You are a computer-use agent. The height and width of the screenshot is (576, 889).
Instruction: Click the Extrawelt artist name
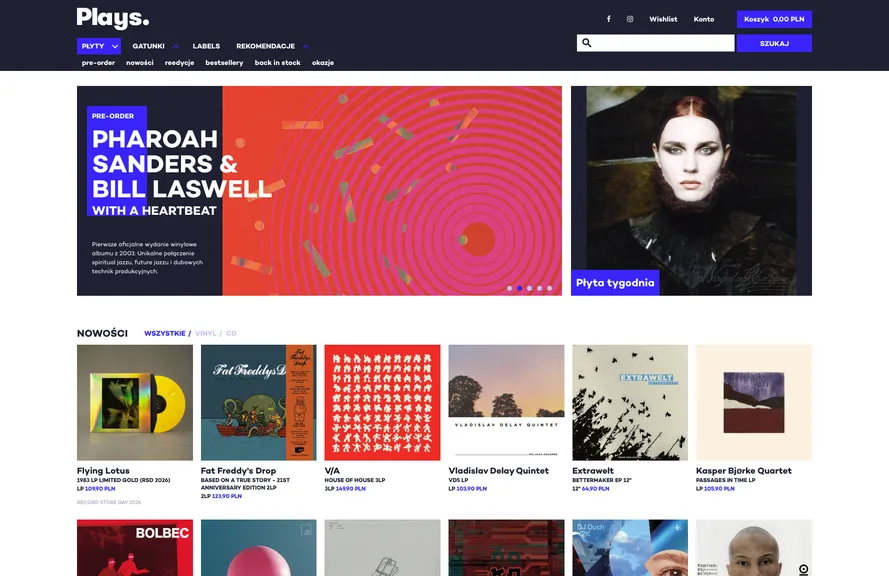pyautogui.click(x=593, y=471)
